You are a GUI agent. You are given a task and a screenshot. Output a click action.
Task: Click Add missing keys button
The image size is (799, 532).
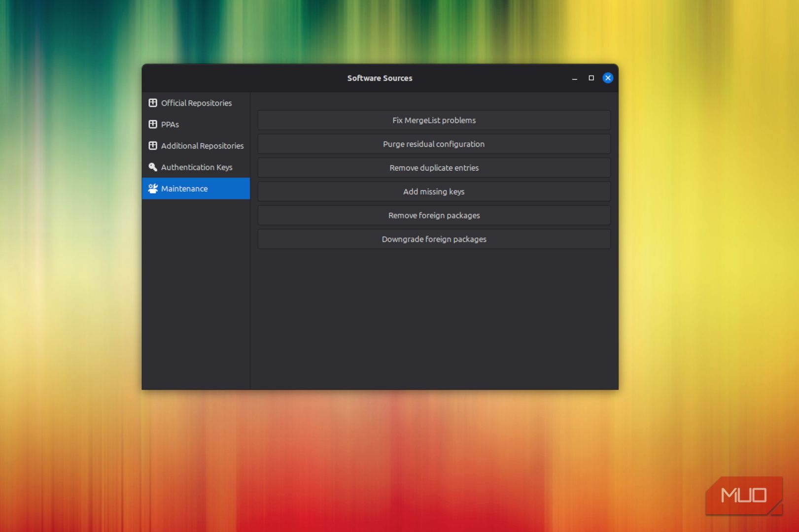(434, 192)
